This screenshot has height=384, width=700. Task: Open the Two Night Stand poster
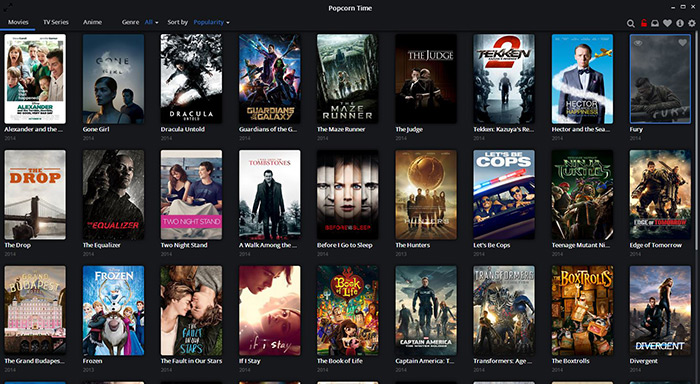192,195
